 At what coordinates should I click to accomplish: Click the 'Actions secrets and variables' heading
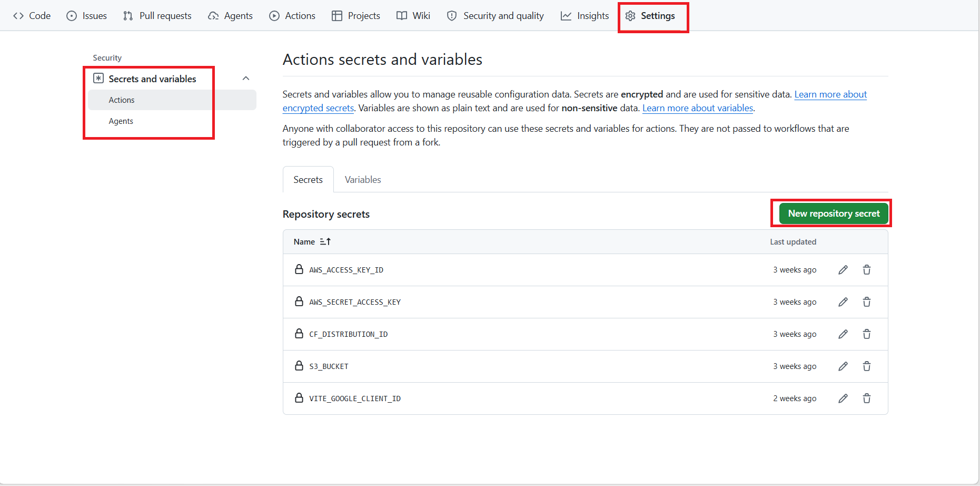[382, 60]
